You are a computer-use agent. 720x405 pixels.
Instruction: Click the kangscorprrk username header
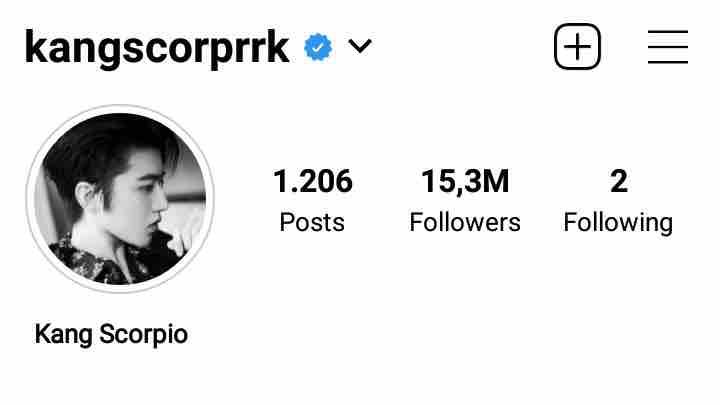(x=157, y=48)
